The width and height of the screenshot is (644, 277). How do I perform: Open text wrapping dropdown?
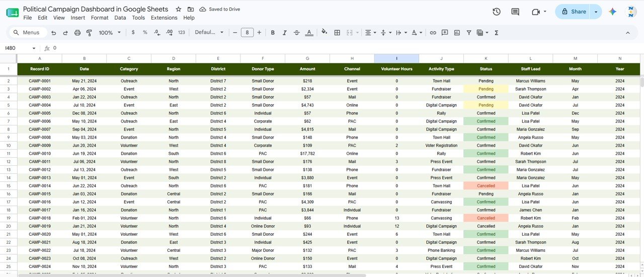coord(401,33)
